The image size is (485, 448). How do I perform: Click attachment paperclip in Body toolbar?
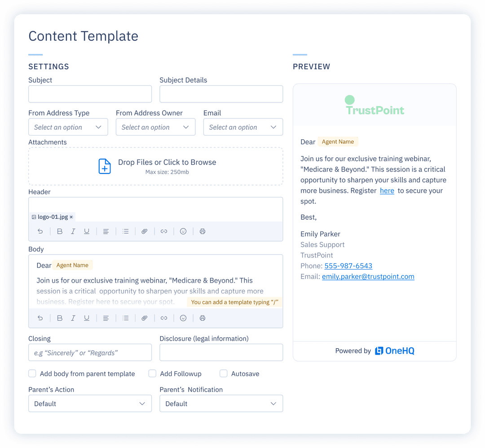[145, 318]
